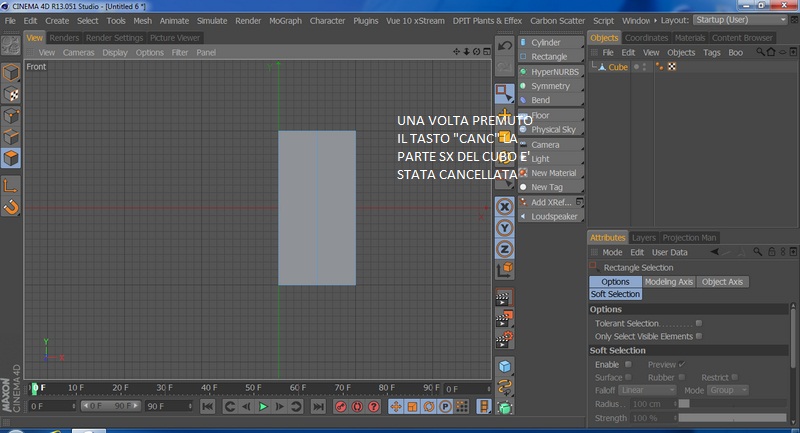This screenshot has height=433, width=800.
Task: Click the timeline green frame marker
Action: 34,389
